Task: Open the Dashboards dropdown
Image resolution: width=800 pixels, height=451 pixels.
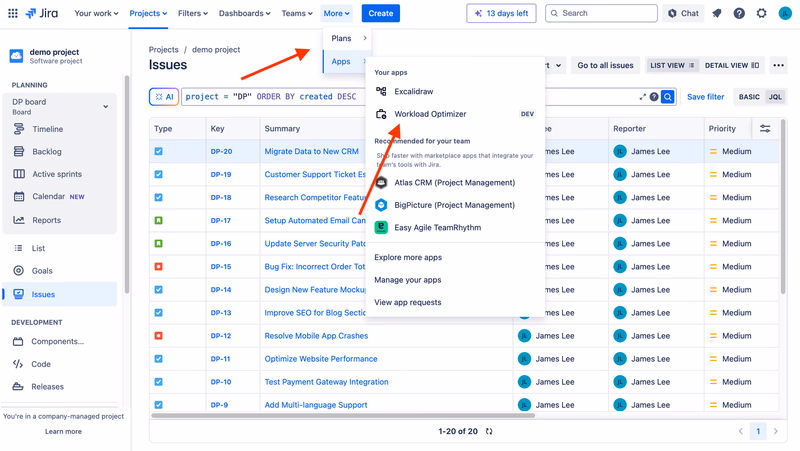Action: click(x=244, y=13)
